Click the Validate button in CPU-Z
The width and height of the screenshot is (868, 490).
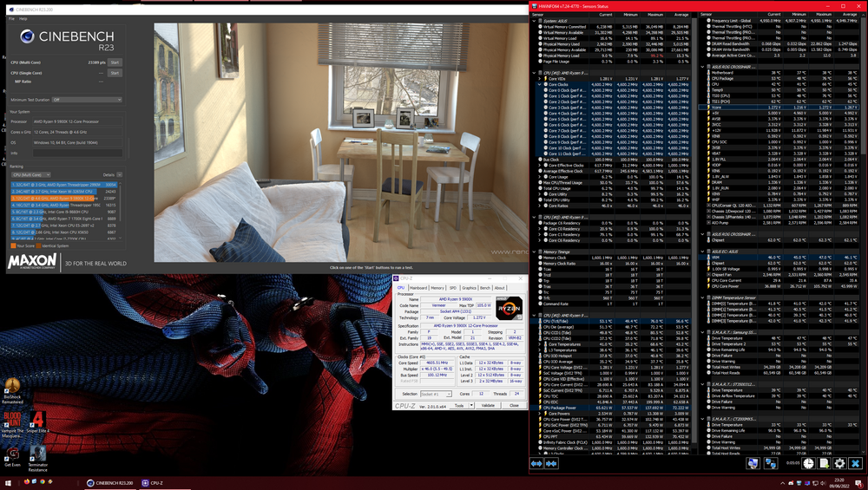point(489,405)
